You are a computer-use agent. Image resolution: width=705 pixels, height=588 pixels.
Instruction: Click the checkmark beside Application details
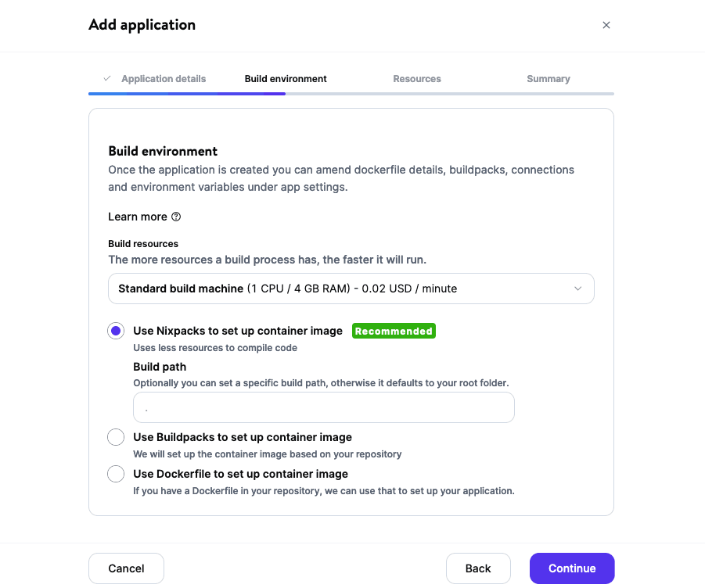[106, 79]
